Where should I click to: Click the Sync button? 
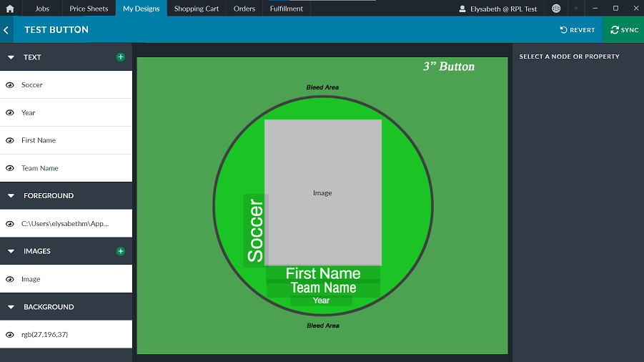coord(624,30)
